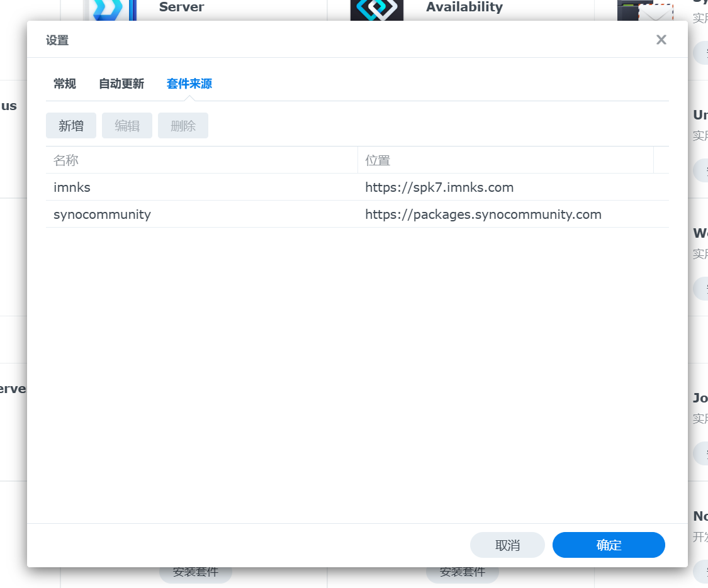Switch to the 常规 tab

[65, 84]
